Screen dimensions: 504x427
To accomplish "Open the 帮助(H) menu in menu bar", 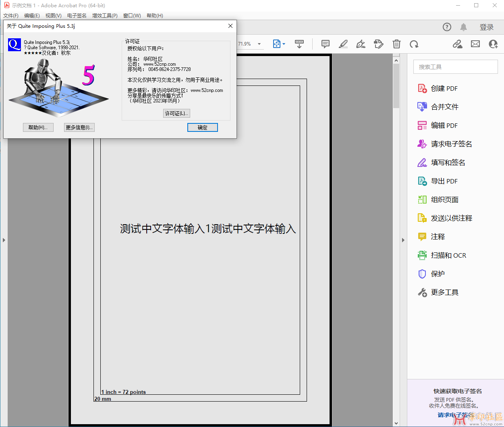I will [x=155, y=16].
